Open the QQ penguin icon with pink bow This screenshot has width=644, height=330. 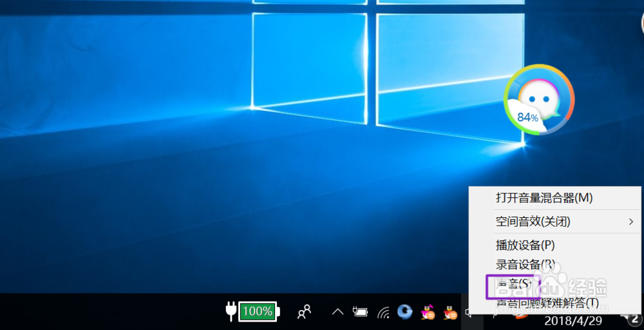[428, 313]
